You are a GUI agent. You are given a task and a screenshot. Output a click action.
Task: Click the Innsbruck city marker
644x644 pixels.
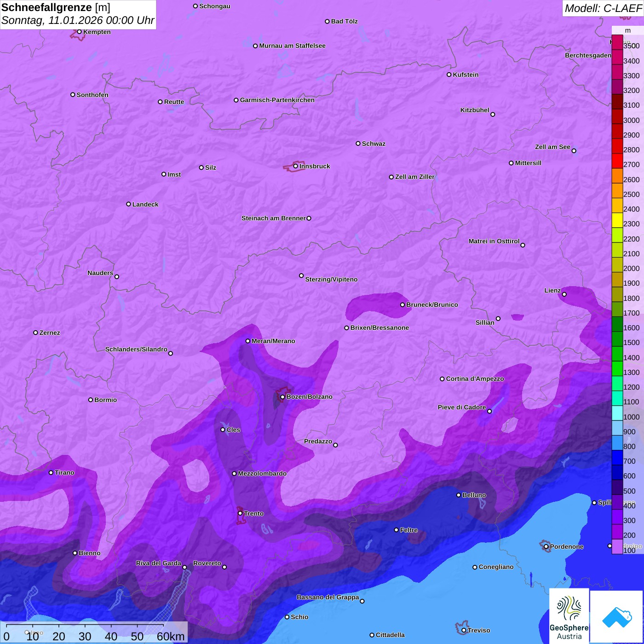[x=296, y=166]
